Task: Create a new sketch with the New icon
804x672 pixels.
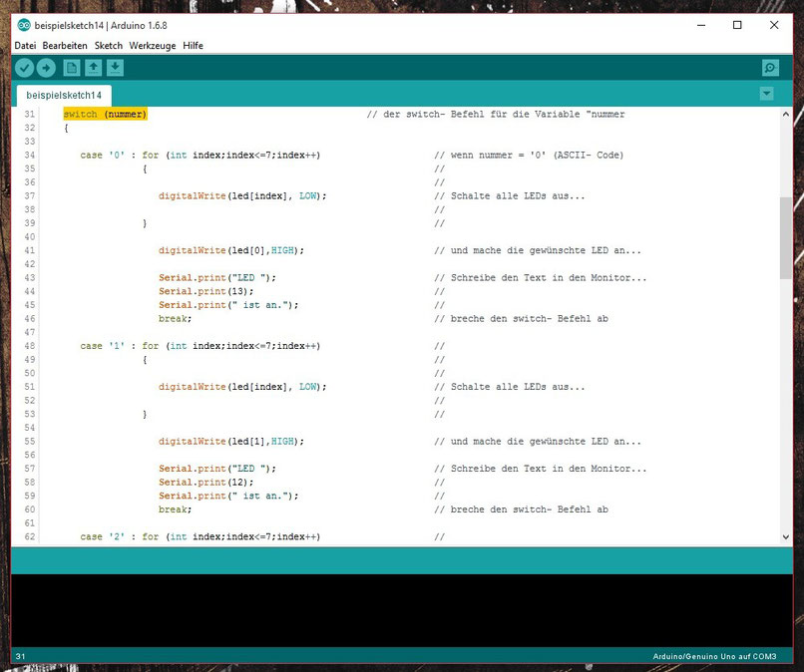Action: click(x=72, y=68)
